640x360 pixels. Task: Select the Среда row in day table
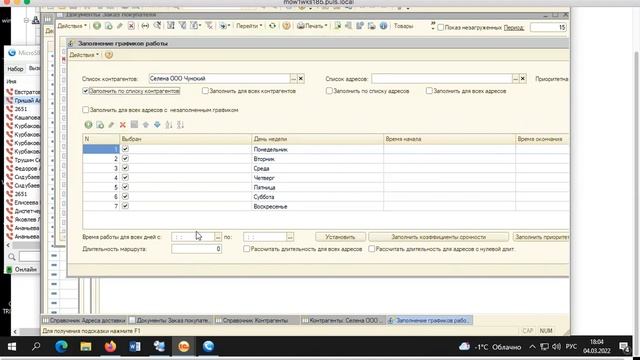tap(326, 168)
